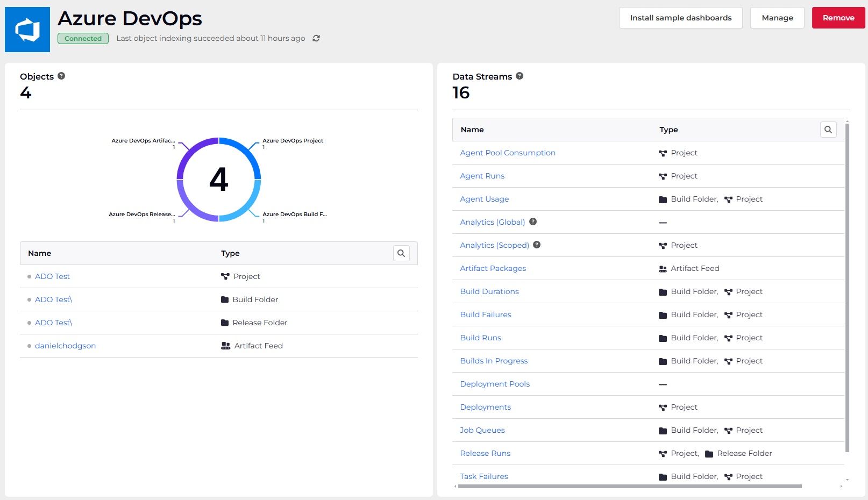Open the ADO Test\ Build Folder object link
The height and width of the screenshot is (500, 868).
(x=53, y=299)
